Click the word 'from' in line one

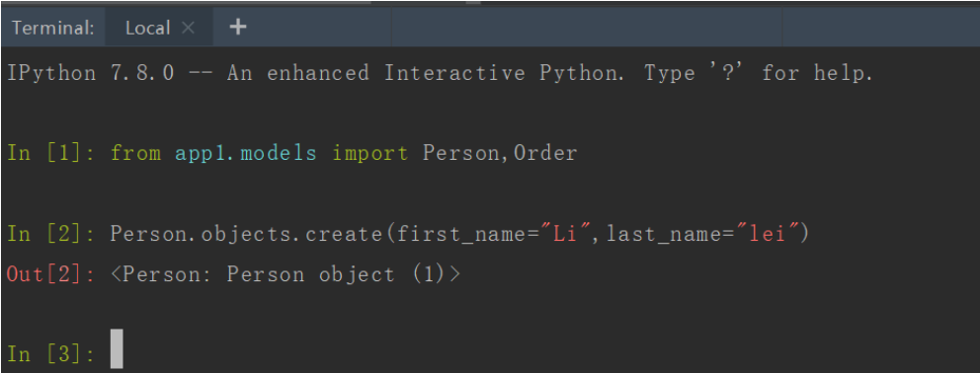click(135, 153)
